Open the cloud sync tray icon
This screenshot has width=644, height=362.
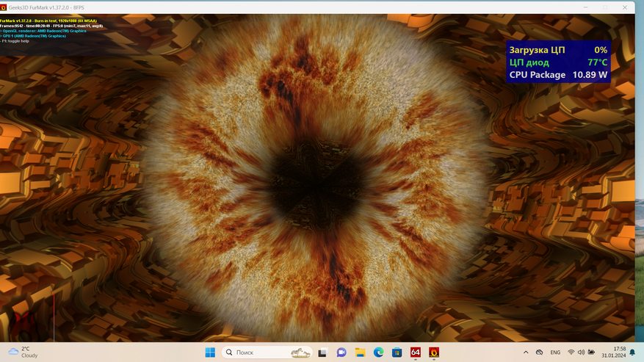(x=539, y=352)
